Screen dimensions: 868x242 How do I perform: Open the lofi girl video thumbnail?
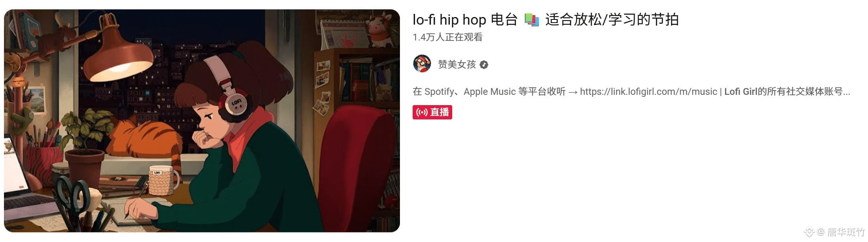click(x=202, y=121)
